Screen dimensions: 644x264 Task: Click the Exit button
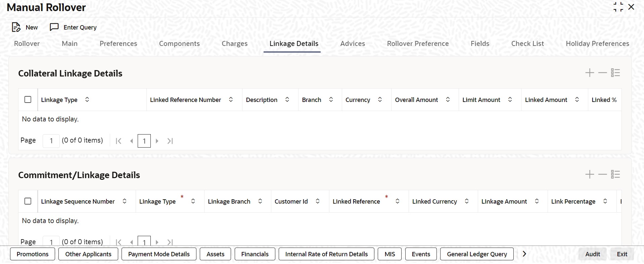(622, 254)
